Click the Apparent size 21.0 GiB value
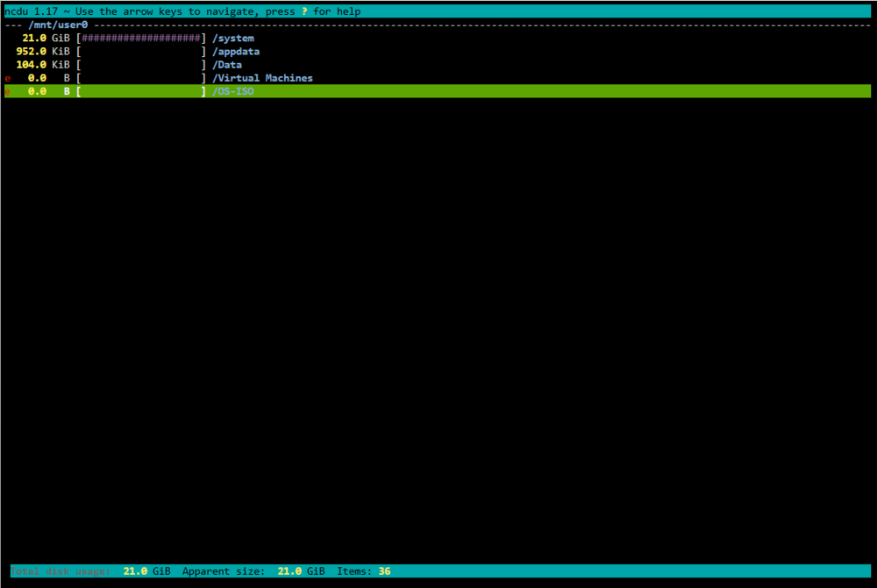The height and width of the screenshot is (588, 877). [x=301, y=571]
